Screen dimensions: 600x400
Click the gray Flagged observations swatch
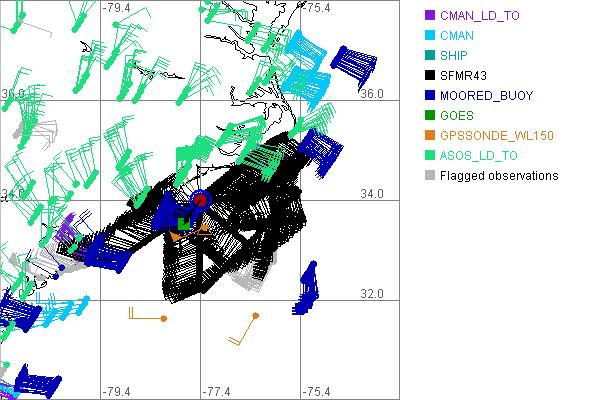click(x=430, y=175)
